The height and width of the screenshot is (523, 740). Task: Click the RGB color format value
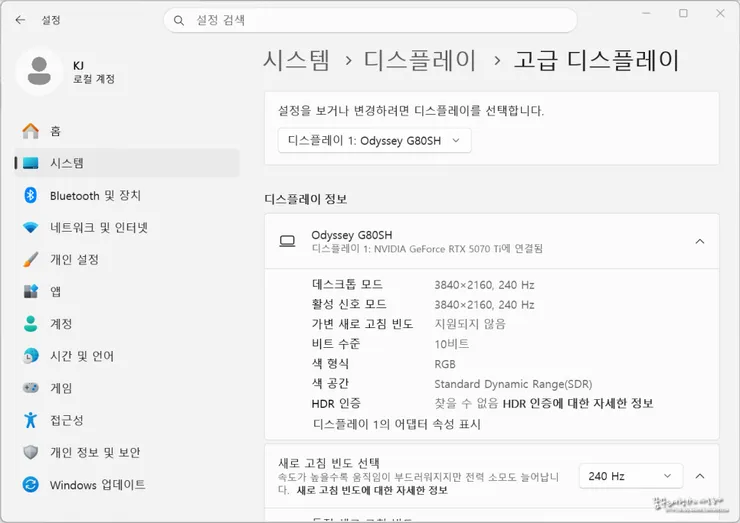(x=445, y=364)
